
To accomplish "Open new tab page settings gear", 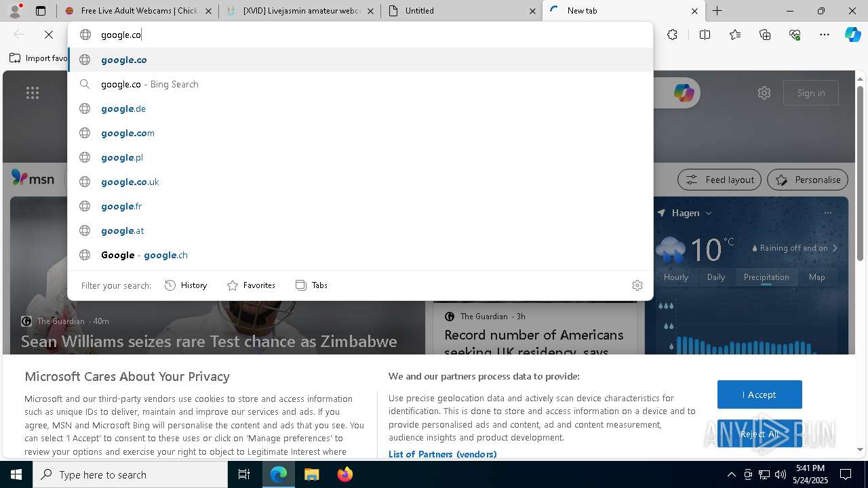I will pyautogui.click(x=764, y=93).
